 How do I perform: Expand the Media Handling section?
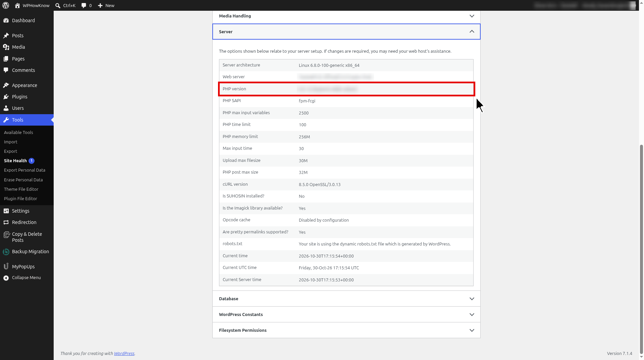346,16
